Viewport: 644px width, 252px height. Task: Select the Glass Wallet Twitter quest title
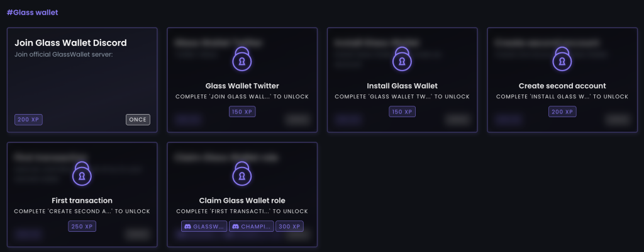click(242, 86)
